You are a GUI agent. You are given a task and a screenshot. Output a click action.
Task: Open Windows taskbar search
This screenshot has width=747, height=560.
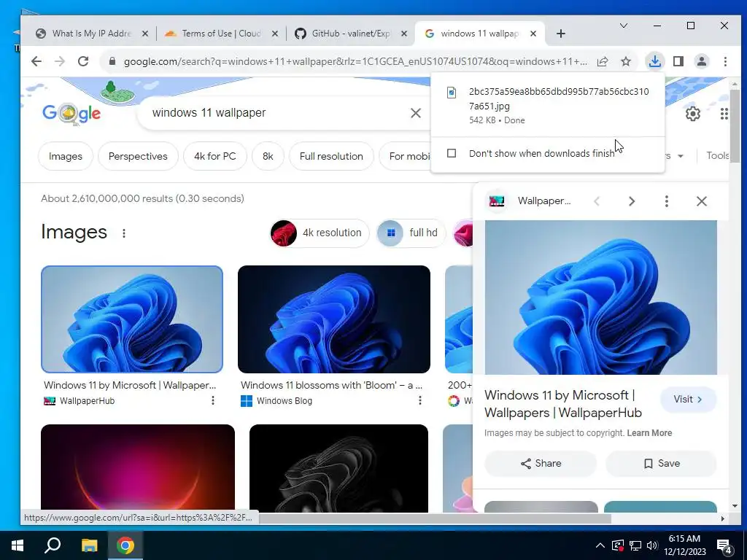53,545
